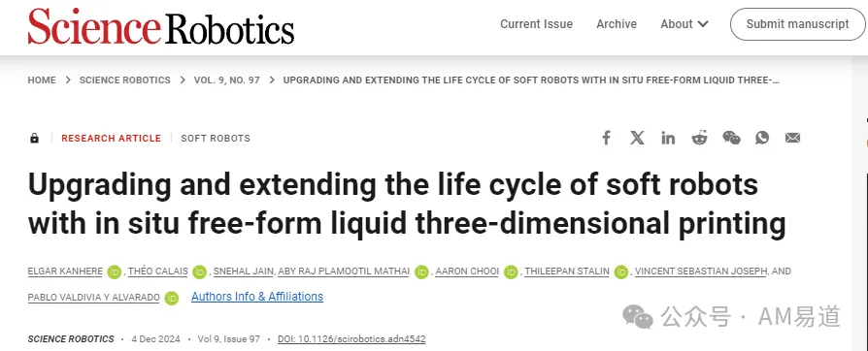
Task: Click the Submit manuscript button
Action: coord(797,24)
